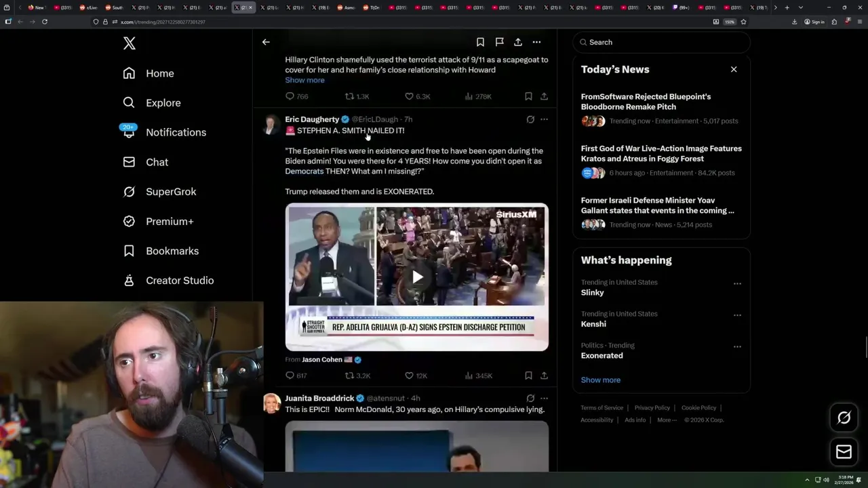
Task: Open more options for Kenshi trend
Action: pyautogui.click(x=737, y=315)
